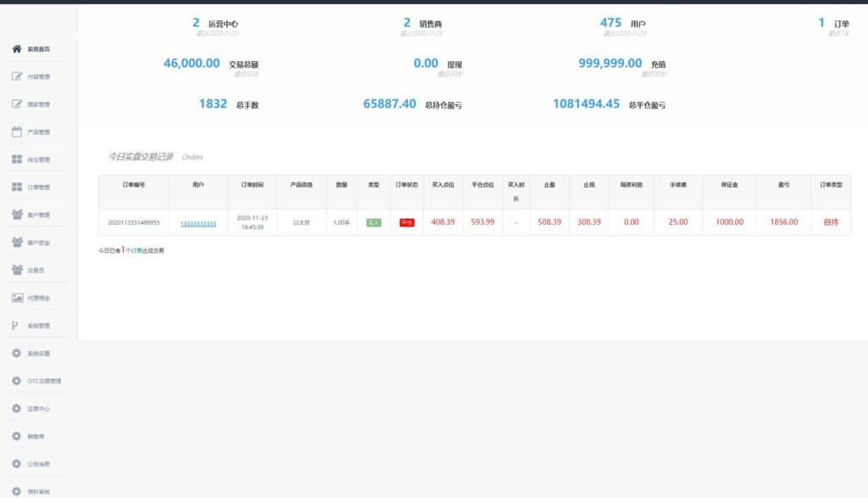Click the 订单 link in the footer summary
This screenshot has width=868, height=498.
pyautogui.click(x=136, y=251)
